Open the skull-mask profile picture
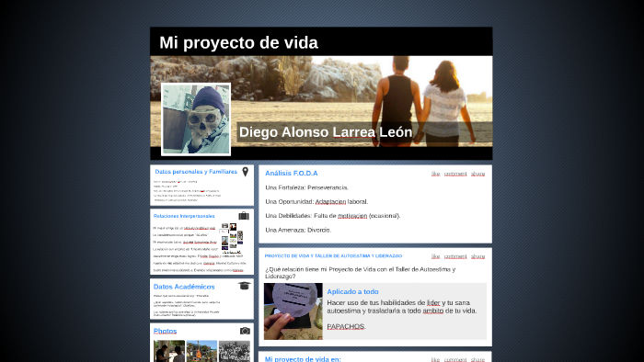The width and height of the screenshot is (644, 362). (x=196, y=119)
